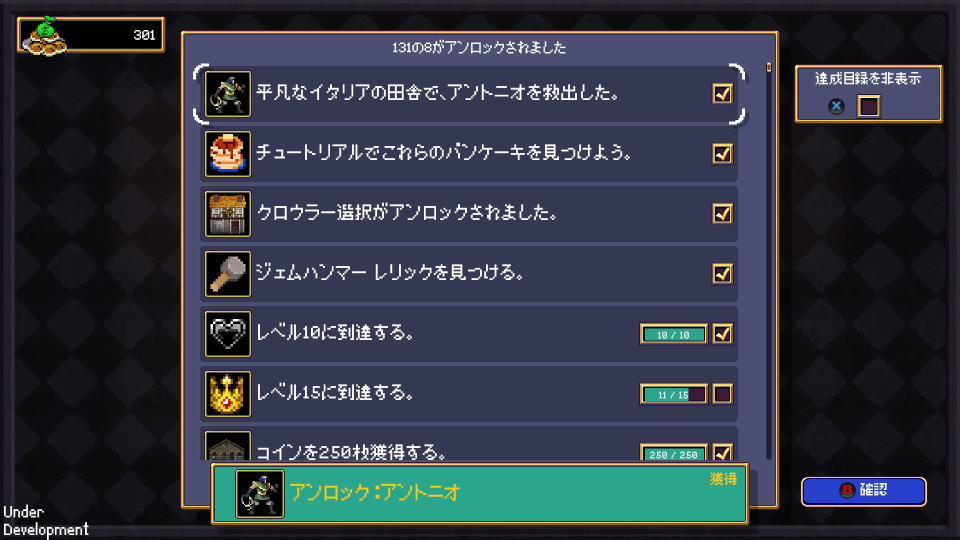Screen dimensions: 960x540
Task: Click checkbox on gem hammer relic row
Action: (722, 274)
